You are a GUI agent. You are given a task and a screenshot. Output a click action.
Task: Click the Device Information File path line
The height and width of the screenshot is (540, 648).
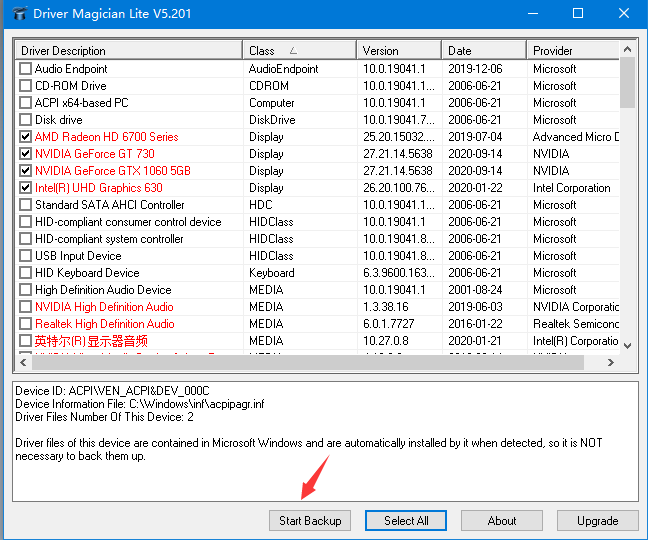(140, 404)
